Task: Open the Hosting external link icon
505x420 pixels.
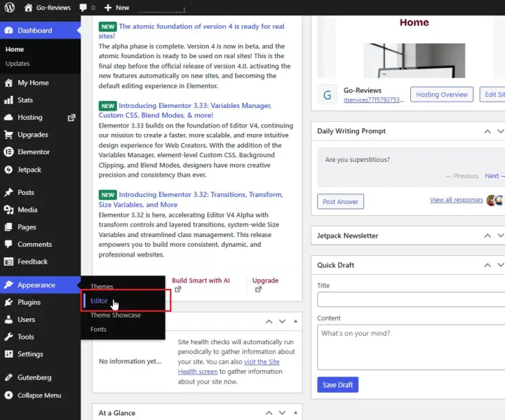Action: pyautogui.click(x=71, y=118)
